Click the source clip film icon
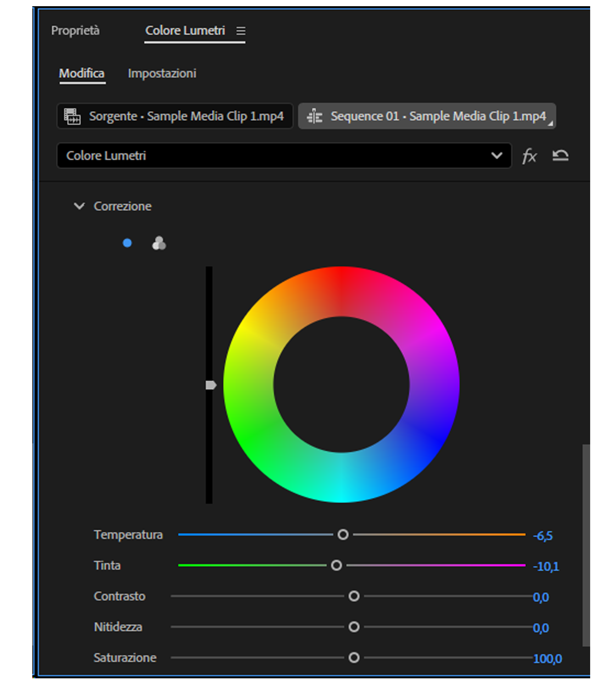616x684 pixels. click(x=72, y=117)
